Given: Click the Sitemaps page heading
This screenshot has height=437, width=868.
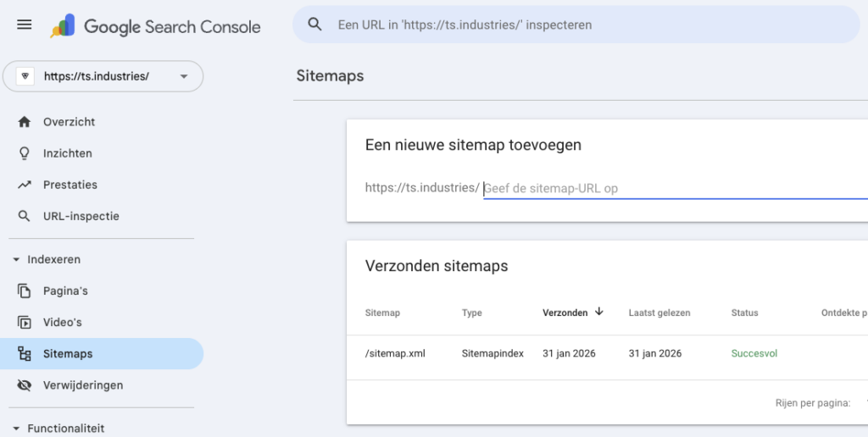Looking at the screenshot, I should click(x=330, y=75).
